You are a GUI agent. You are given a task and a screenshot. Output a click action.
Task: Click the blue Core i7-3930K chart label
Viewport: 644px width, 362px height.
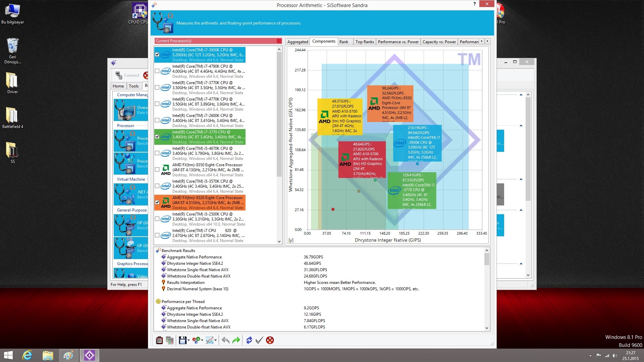click(x=417, y=143)
